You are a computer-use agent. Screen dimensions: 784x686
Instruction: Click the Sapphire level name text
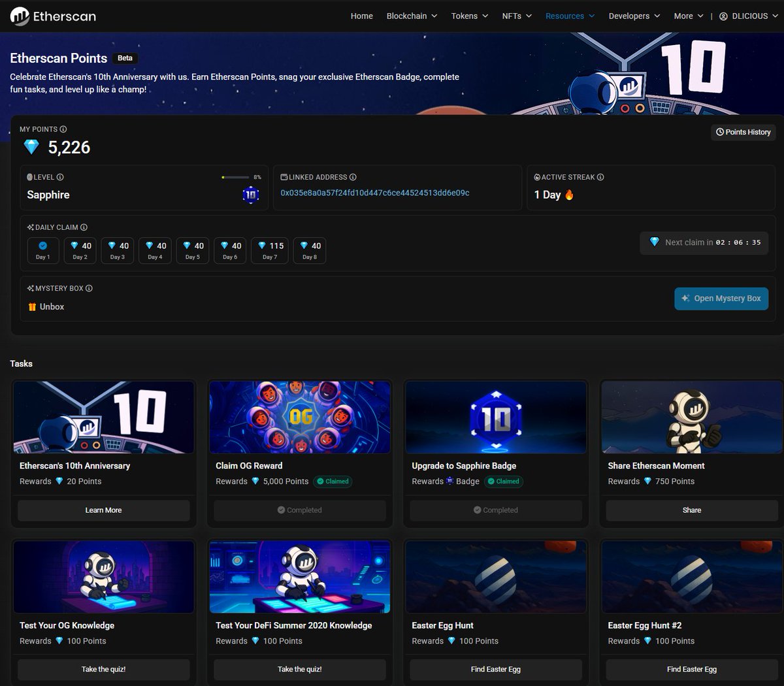point(48,195)
